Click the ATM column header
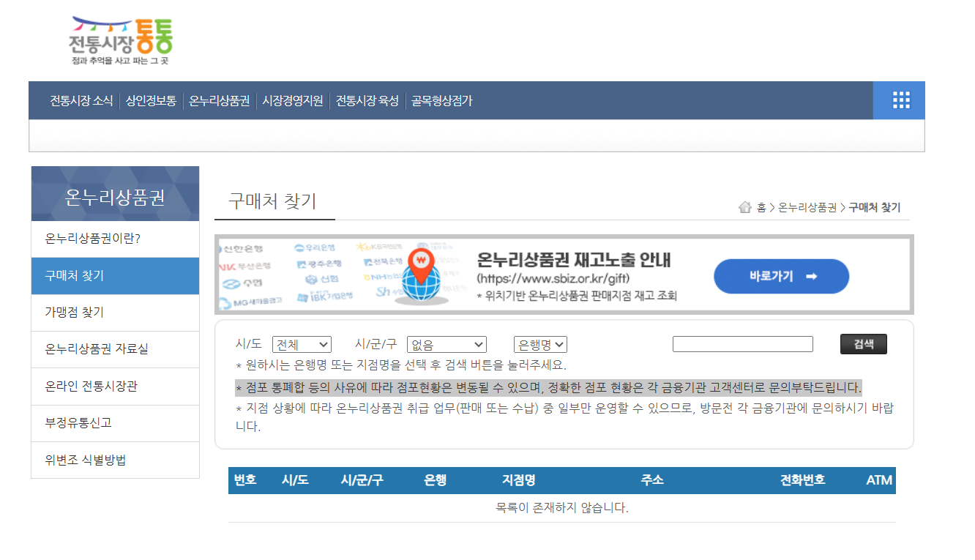Viewport: 975px width, 560px height. coord(879,480)
